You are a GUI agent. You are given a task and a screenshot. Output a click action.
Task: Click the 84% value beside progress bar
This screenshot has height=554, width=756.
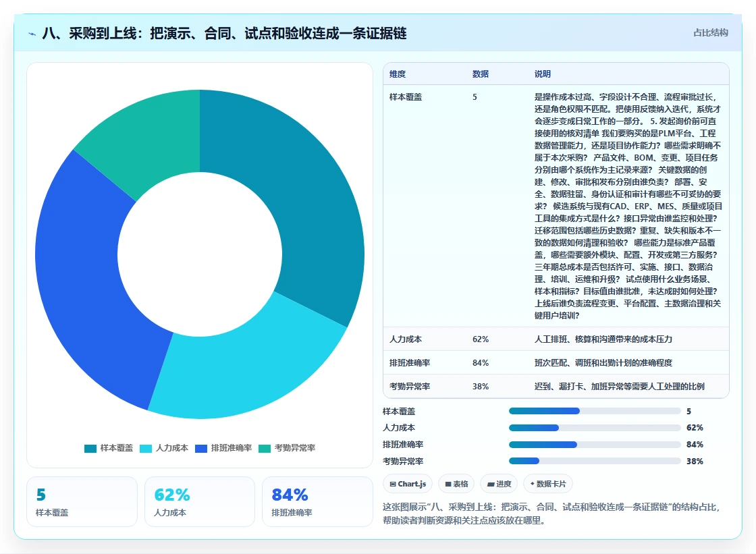click(x=695, y=445)
